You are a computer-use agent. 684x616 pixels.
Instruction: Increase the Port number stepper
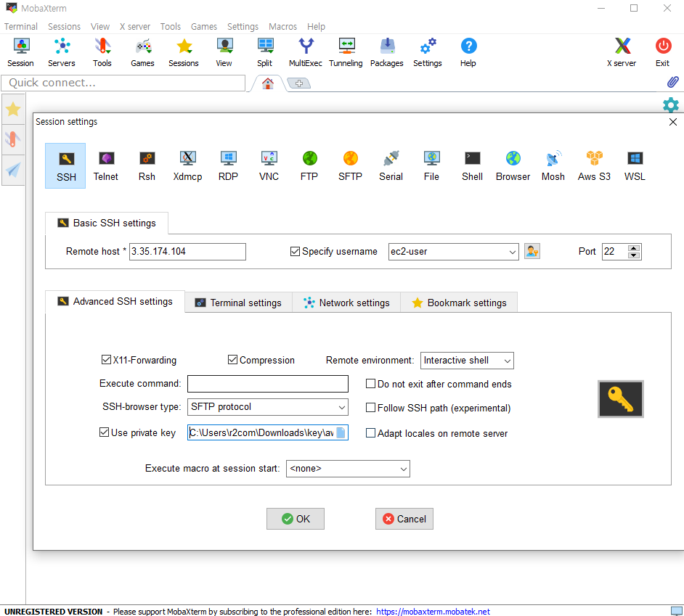(x=634, y=248)
